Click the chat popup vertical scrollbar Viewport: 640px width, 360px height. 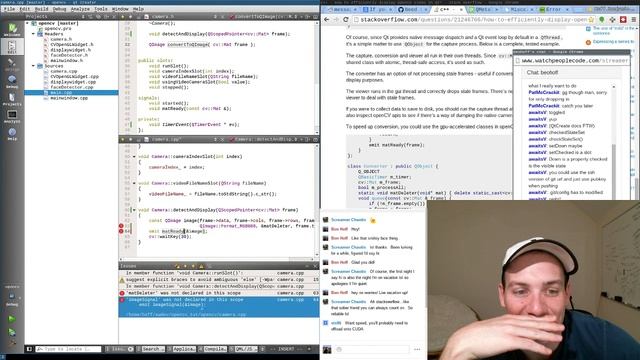click(613, 142)
